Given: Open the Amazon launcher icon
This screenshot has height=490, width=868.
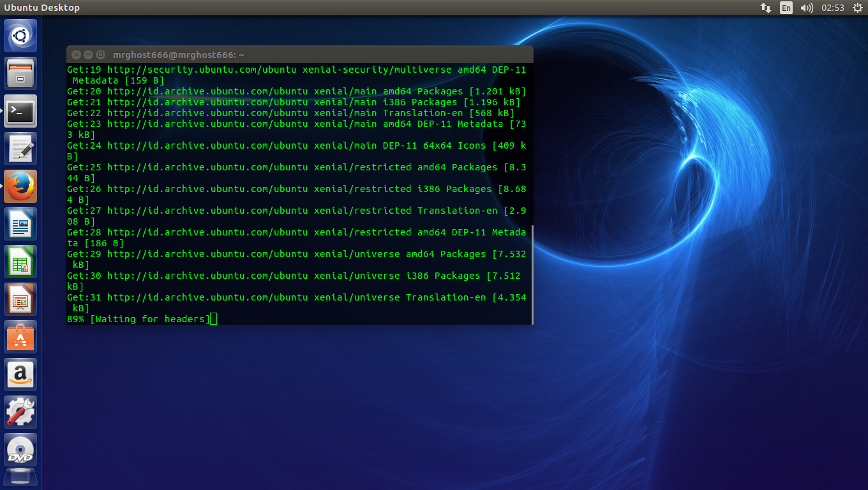Looking at the screenshot, I should point(20,375).
